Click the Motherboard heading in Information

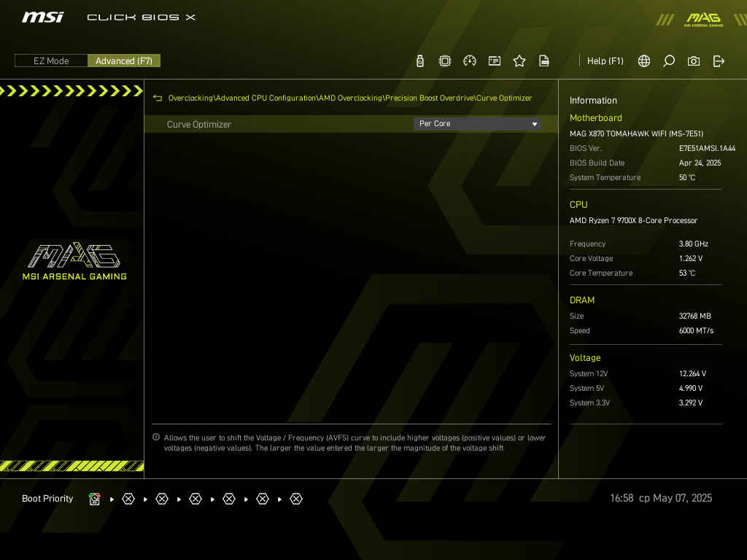click(595, 117)
